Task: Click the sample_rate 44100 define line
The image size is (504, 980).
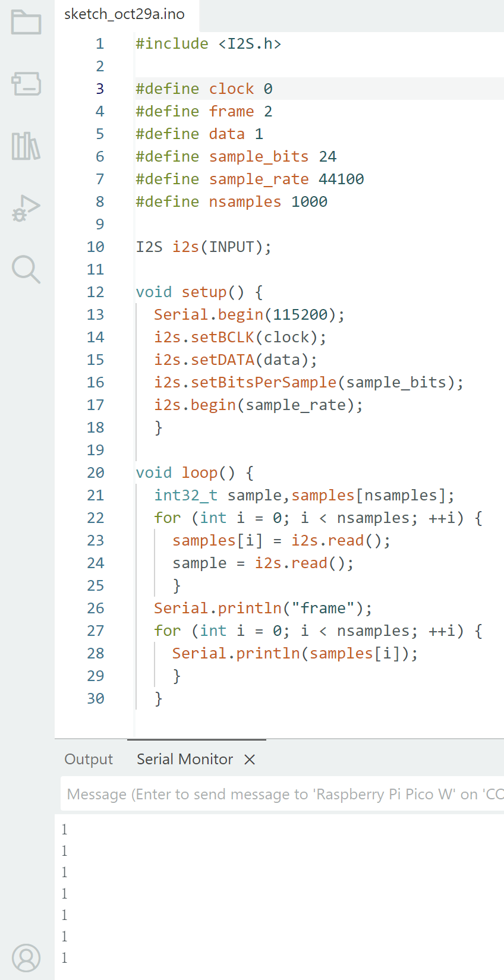Action: pyautogui.click(x=250, y=179)
